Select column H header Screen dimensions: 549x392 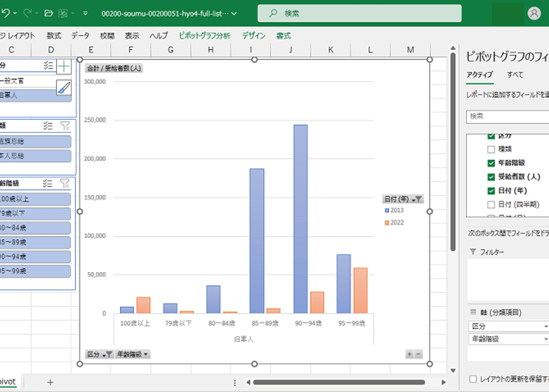click(x=211, y=50)
